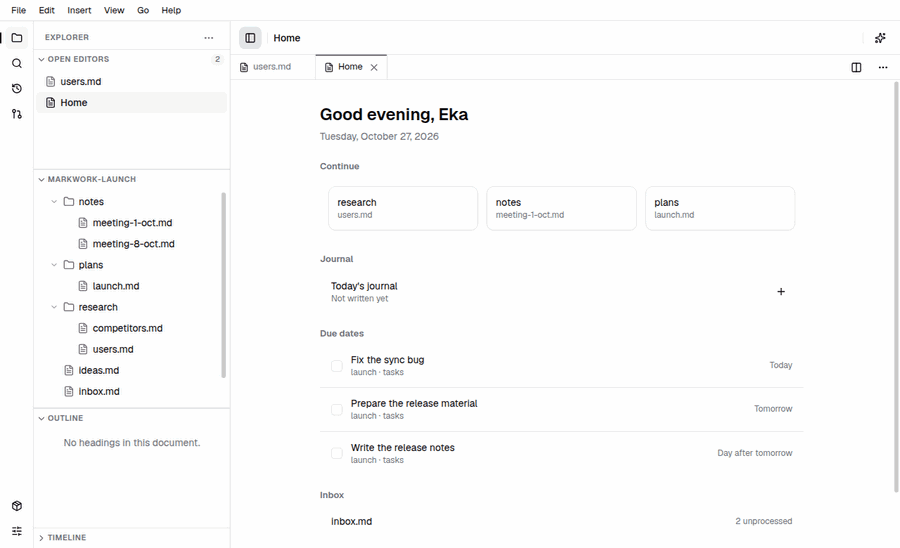Image resolution: width=900 pixels, height=548 pixels.
Task: Collapse the Outline section
Action: (41, 418)
